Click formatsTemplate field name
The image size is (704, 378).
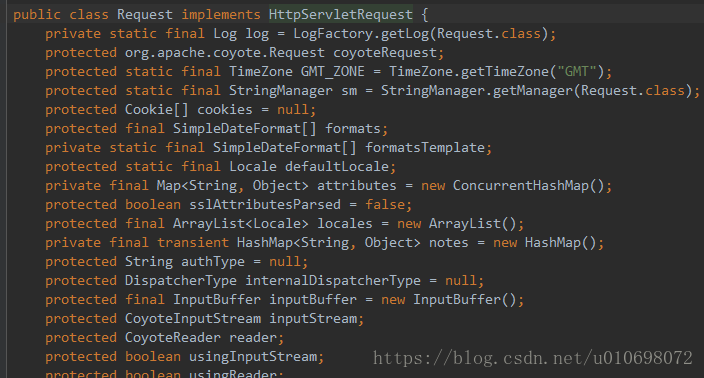[x=425, y=148]
